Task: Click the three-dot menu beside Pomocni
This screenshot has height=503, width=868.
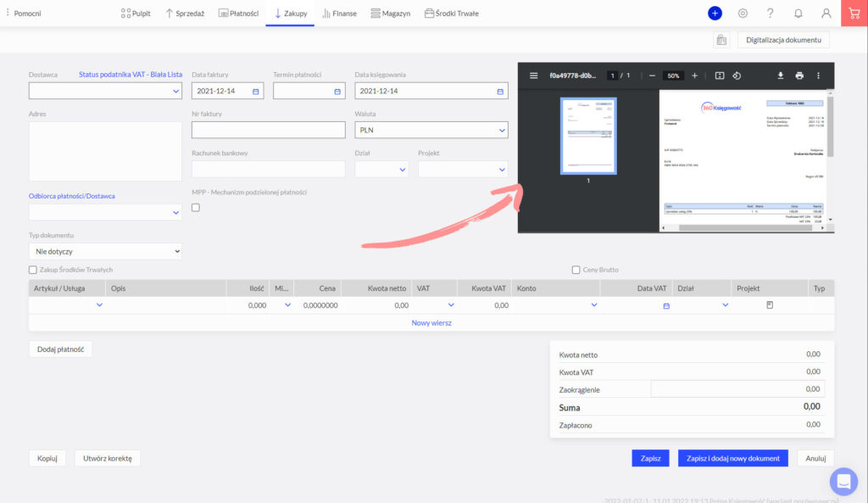Action: point(7,12)
